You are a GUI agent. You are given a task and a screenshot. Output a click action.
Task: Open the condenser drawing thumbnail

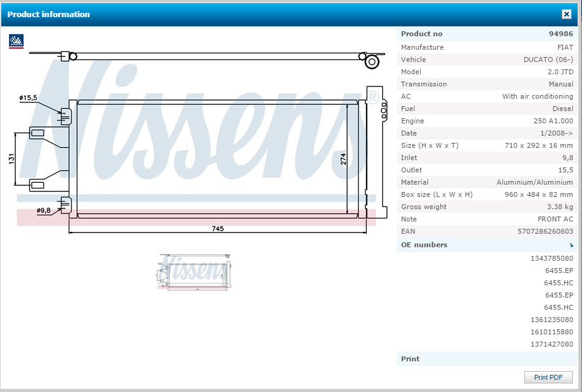[194, 272]
